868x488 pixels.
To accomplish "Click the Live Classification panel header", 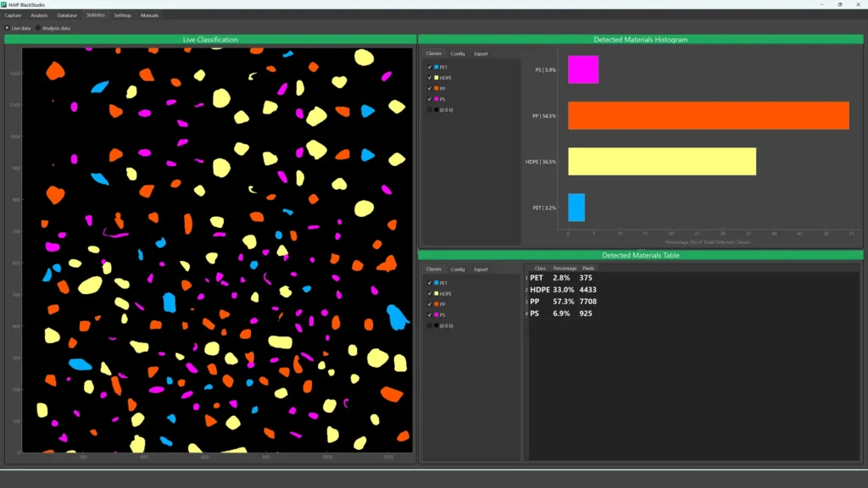I will (210, 39).
